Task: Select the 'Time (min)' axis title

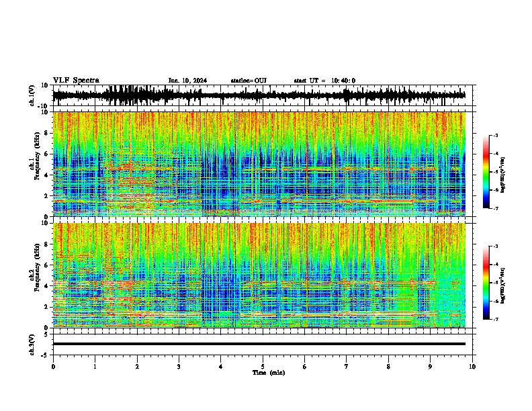Action: click(x=269, y=373)
